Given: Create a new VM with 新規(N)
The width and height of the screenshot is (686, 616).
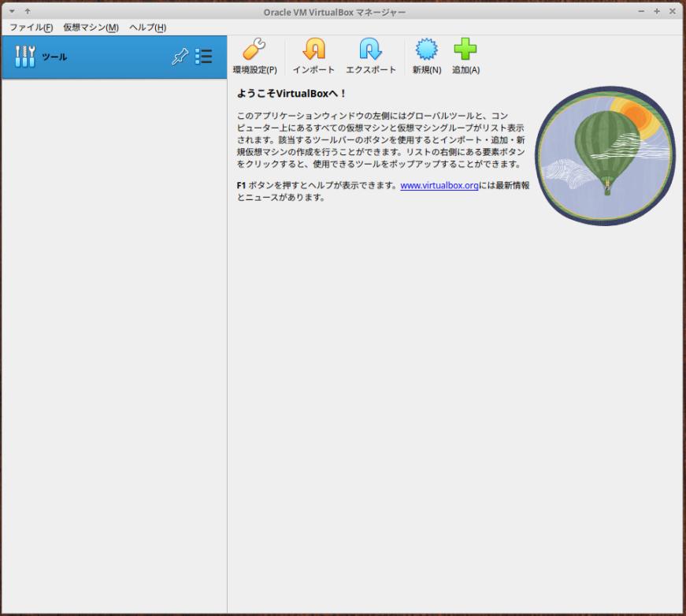Looking at the screenshot, I should 427,56.
